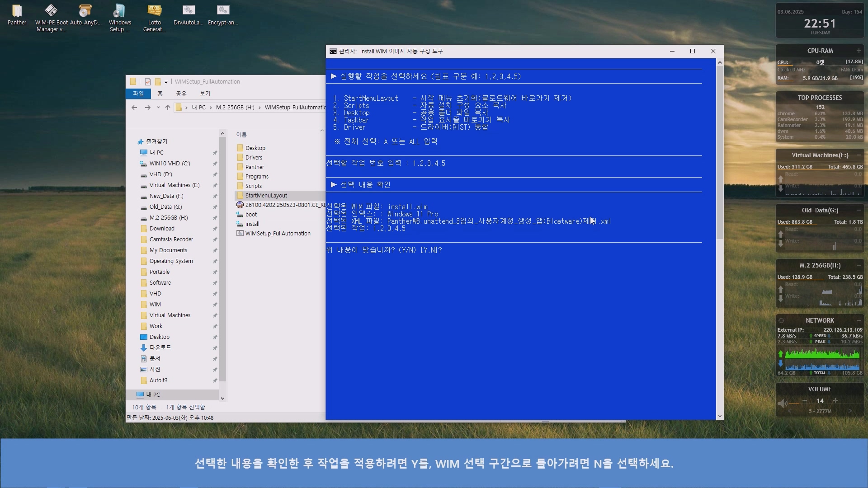Unpin Download folder using its pin icon
This screenshot has height=488, width=868.
pos(215,229)
